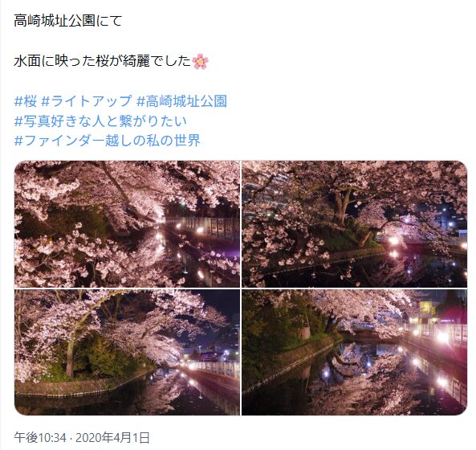Click the brightest lamp glare beside the railing
Image resolution: width=476 pixels, height=450 pixels.
coord(443,337)
